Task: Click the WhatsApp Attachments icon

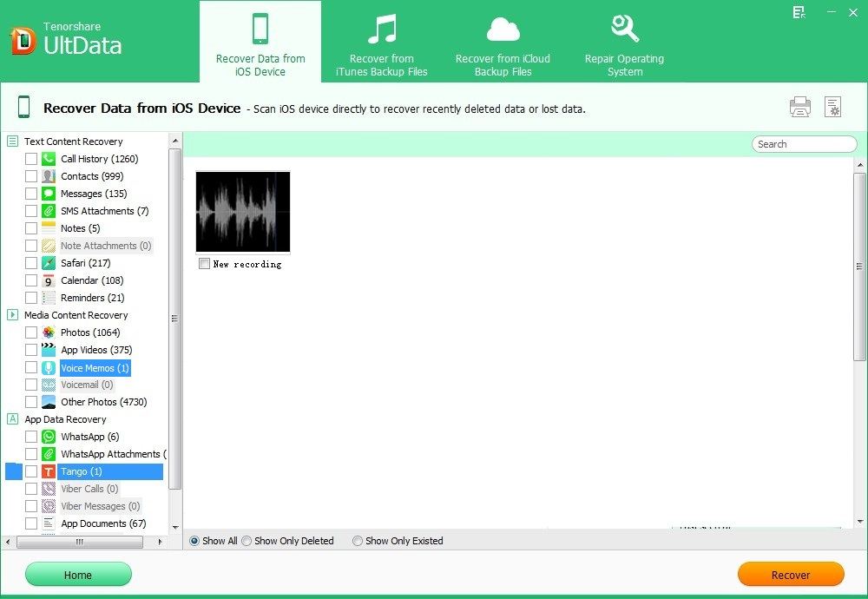Action: click(49, 454)
